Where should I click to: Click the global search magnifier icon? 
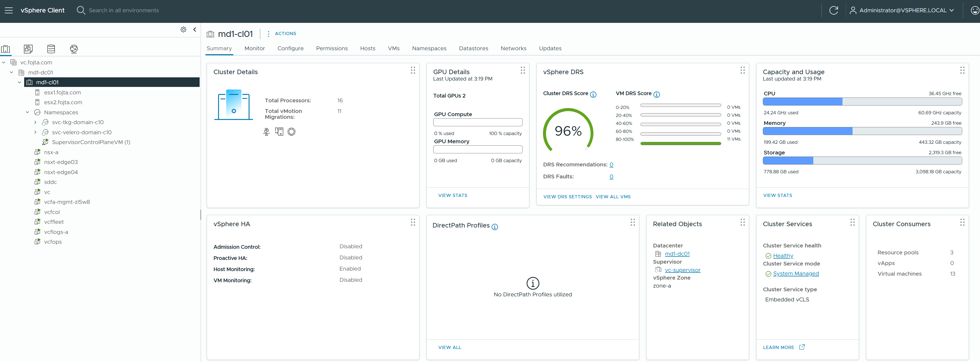[81, 10]
